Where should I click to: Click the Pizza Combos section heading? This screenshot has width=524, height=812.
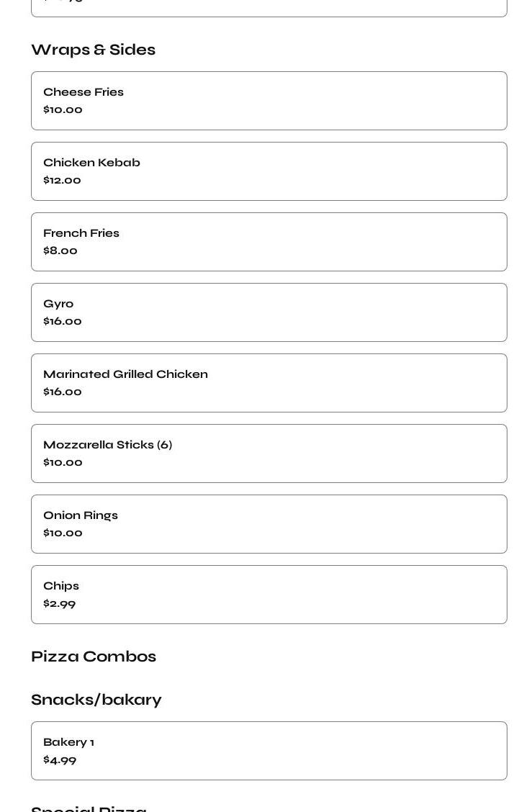(94, 657)
